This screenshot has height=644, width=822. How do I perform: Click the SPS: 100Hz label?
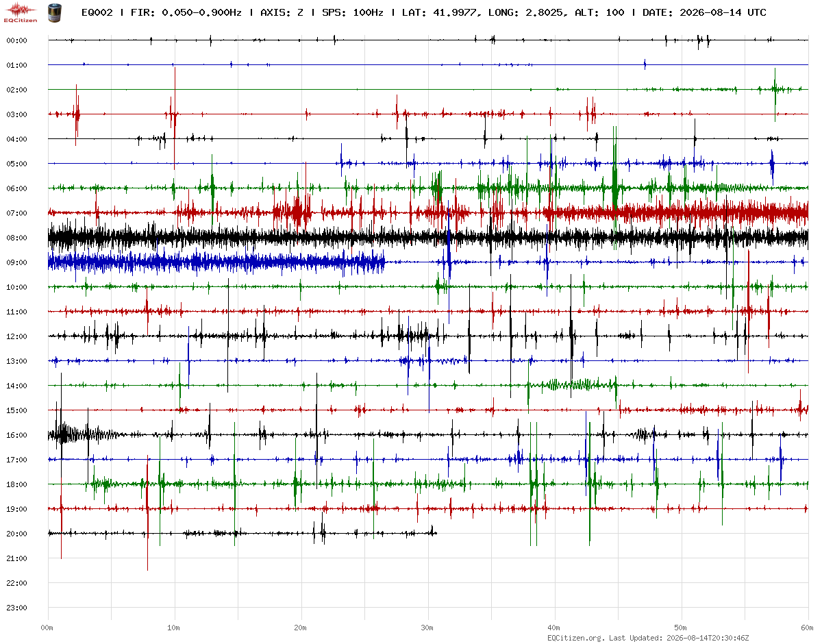[352, 12]
